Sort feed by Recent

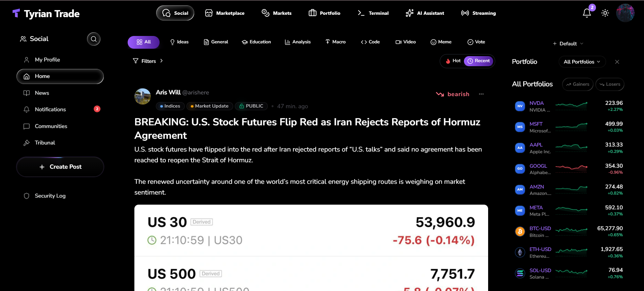[x=479, y=61]
